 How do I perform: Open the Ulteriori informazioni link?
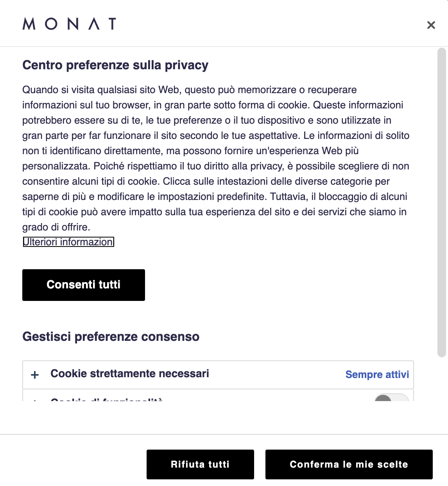tap(68, 242)
